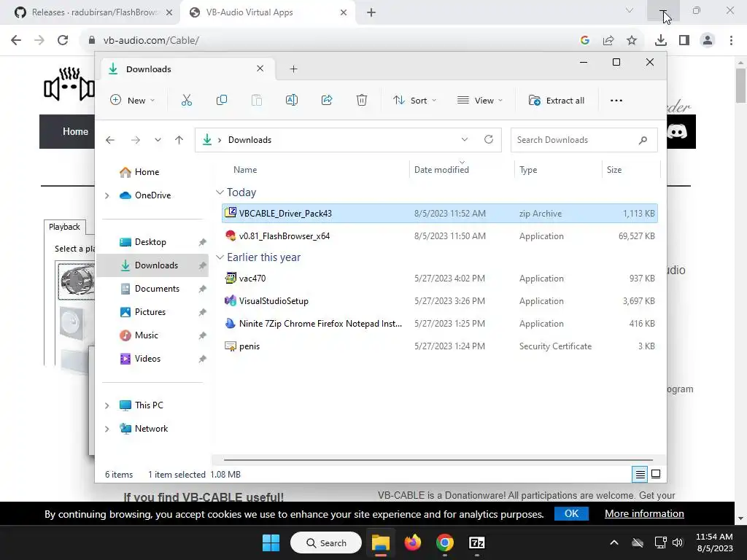
Task: Sort files by Name column header
Action: pyautogui.click(x=245, y=170)
